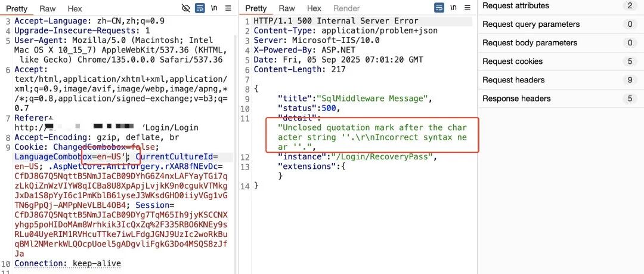The width and height of the screenshot is (644, 274).
Task: Click the Session cookie name
Action: (x=153, y=205)
